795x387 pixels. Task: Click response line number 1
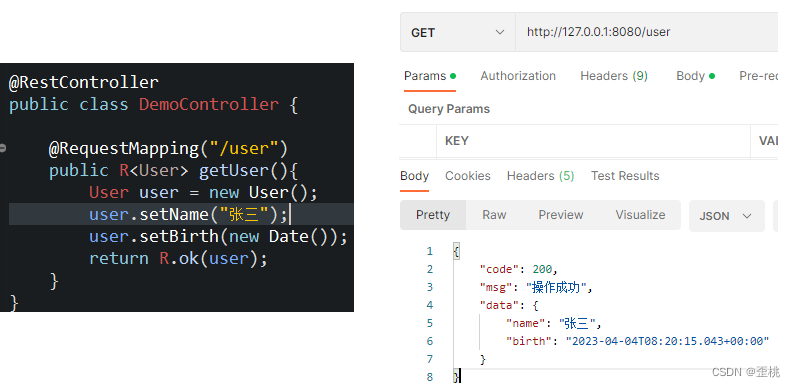tap(430, 252)
